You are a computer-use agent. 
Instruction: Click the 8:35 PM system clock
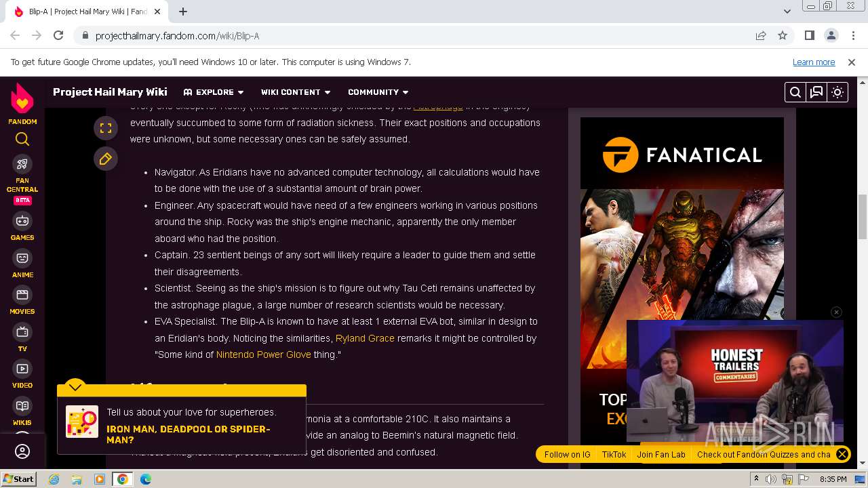[833, 479]
